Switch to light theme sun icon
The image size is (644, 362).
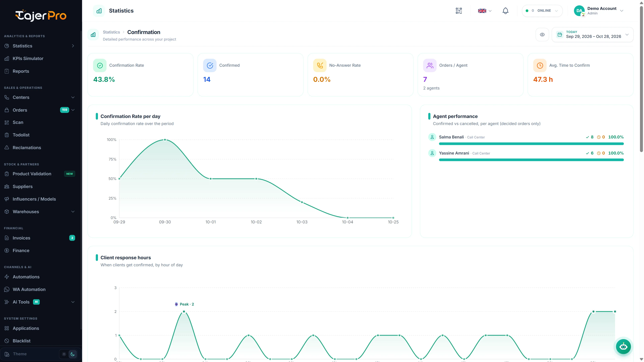64,354
